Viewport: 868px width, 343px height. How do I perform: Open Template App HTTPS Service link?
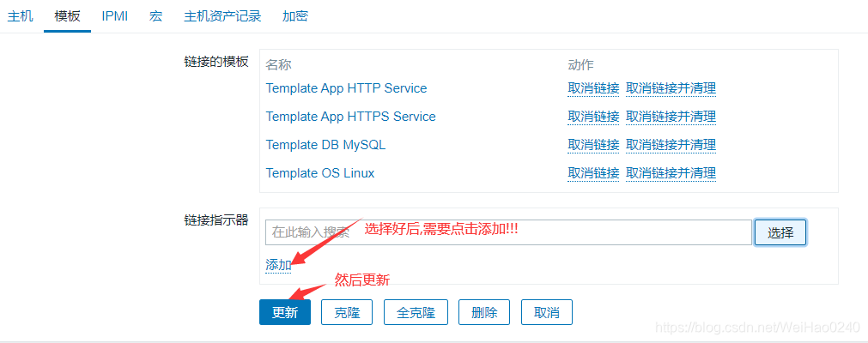tap(350, 117)
